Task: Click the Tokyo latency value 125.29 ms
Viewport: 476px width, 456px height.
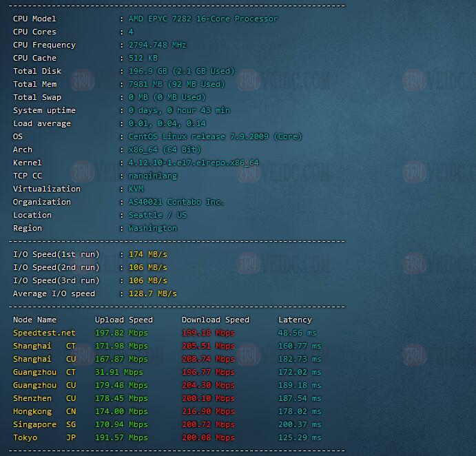Action: [300, 437]
